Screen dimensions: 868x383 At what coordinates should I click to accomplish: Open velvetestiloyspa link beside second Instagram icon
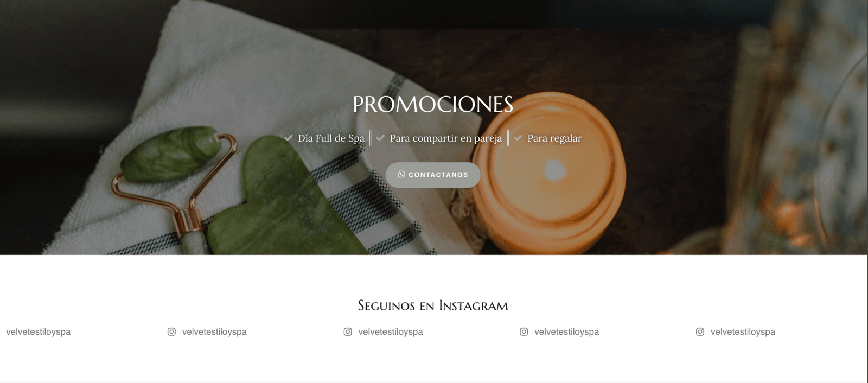391,331
